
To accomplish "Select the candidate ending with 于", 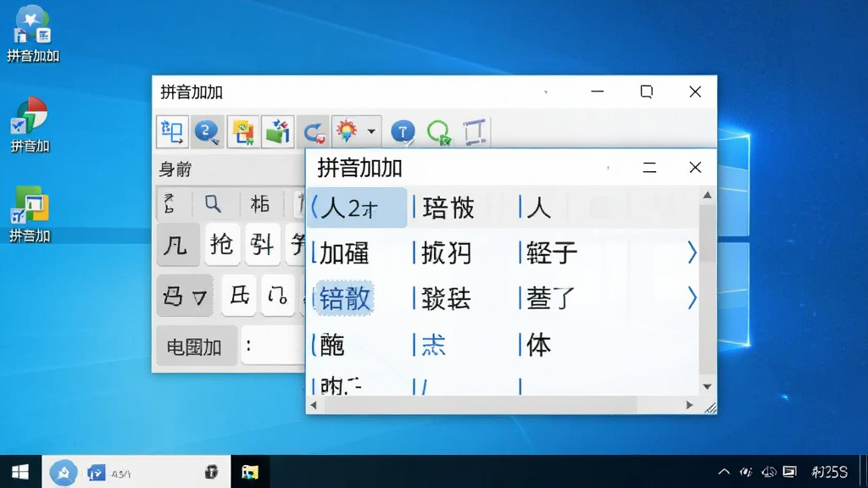I will point(551,253).
